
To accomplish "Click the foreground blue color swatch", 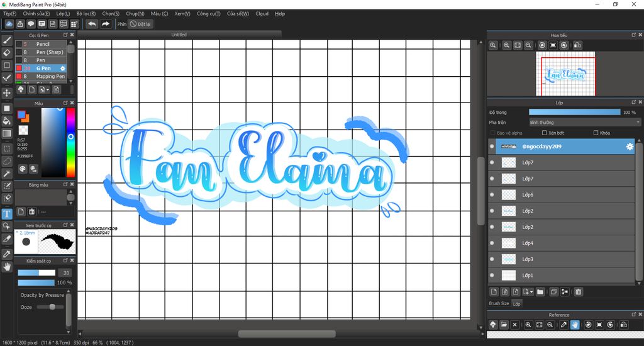I will 21,114.
